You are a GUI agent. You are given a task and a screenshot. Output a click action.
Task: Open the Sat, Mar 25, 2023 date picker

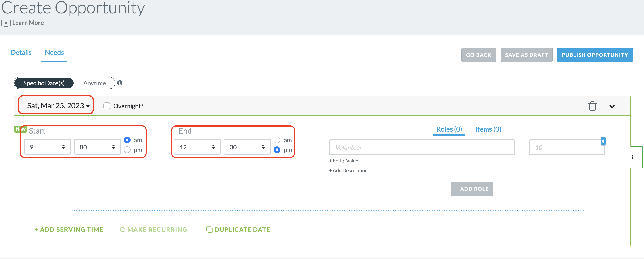pyautogui.click(x=57, y=106)
